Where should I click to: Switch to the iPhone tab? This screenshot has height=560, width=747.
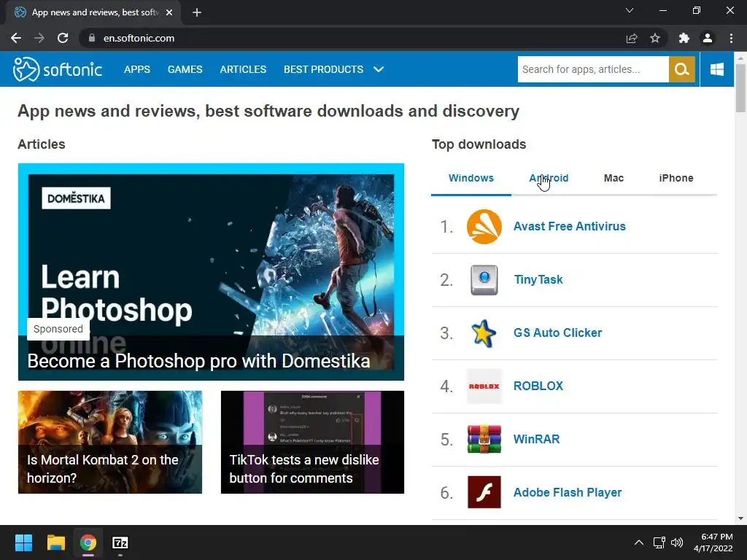[x=676, y=178]
